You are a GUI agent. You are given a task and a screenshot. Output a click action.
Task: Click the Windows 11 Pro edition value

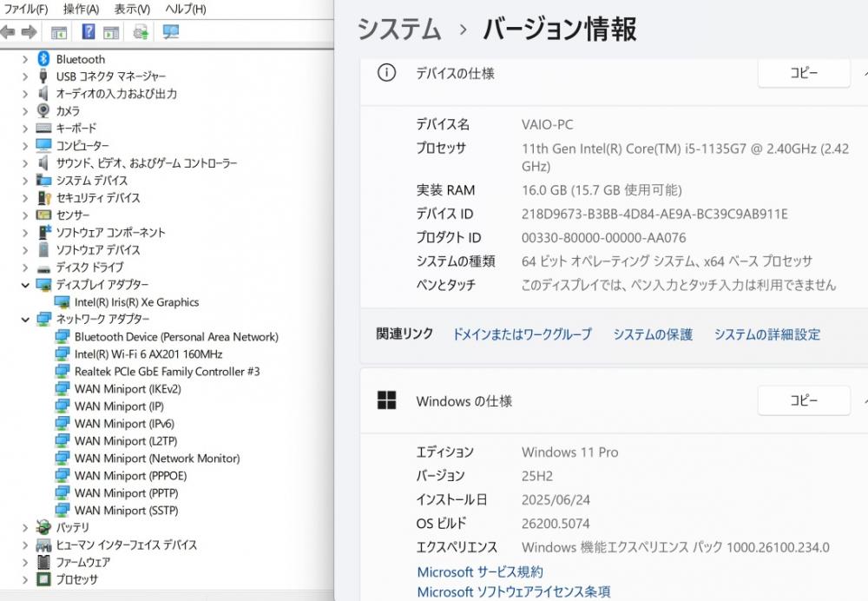click(x=569, y=452)
